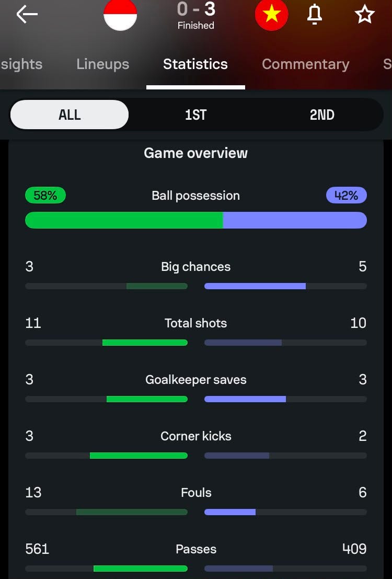Open the Commentary tab

[x=306, y=64]
